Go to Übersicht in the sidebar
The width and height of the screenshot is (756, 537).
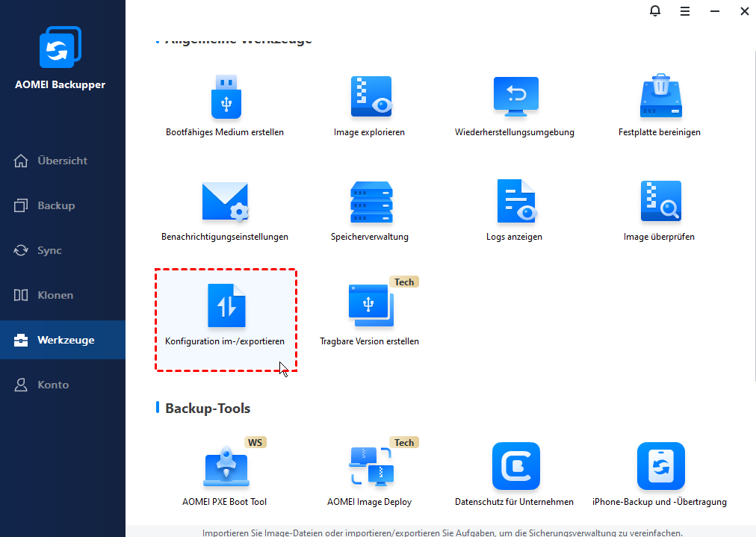pyautogui.click(x=63, y=161)
